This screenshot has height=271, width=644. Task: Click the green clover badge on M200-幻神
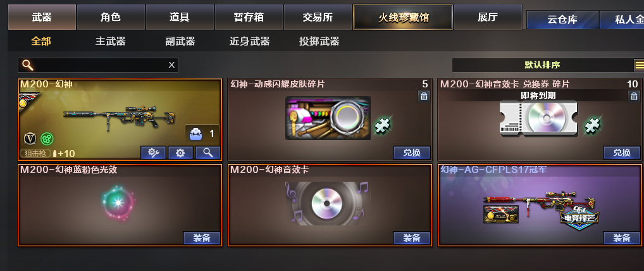47,139
